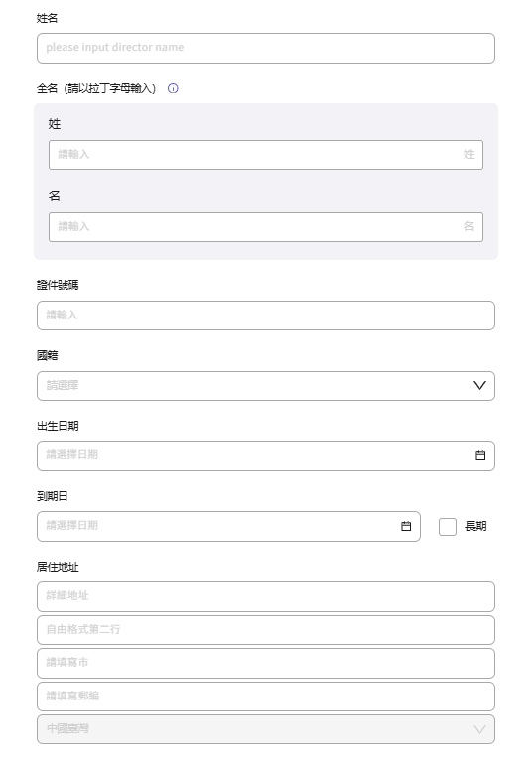The width and height of the screenshot is (532, 762).
Task: Click the 國籍 請選擇 select box
Action: pos(266,386)
